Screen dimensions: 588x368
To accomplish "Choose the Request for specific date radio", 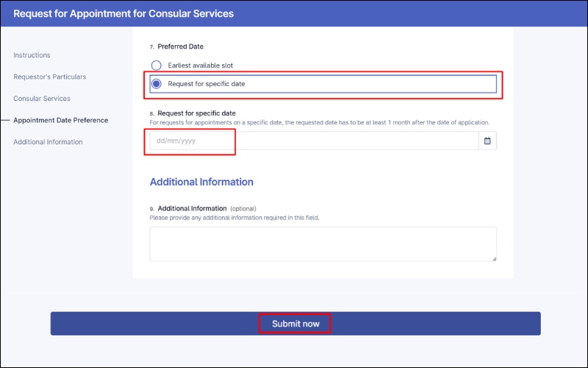I will (156, 84).
